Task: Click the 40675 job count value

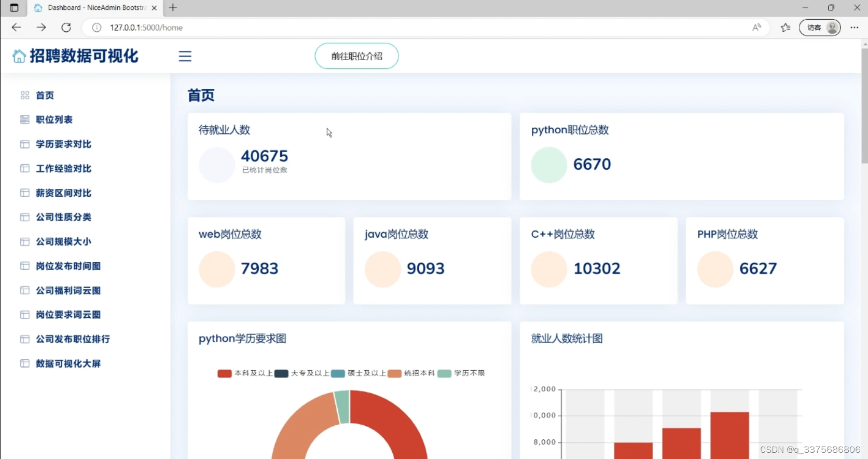Action: click(264, 156)
